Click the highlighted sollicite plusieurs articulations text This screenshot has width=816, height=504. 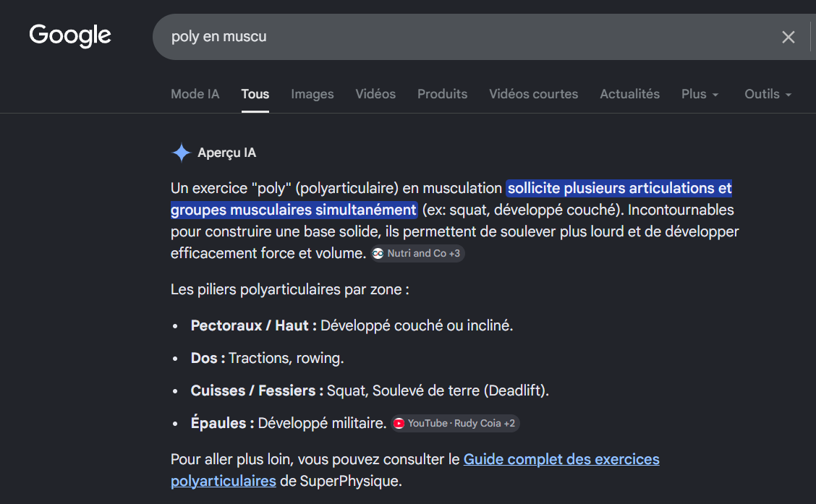(x=619, y=188)
